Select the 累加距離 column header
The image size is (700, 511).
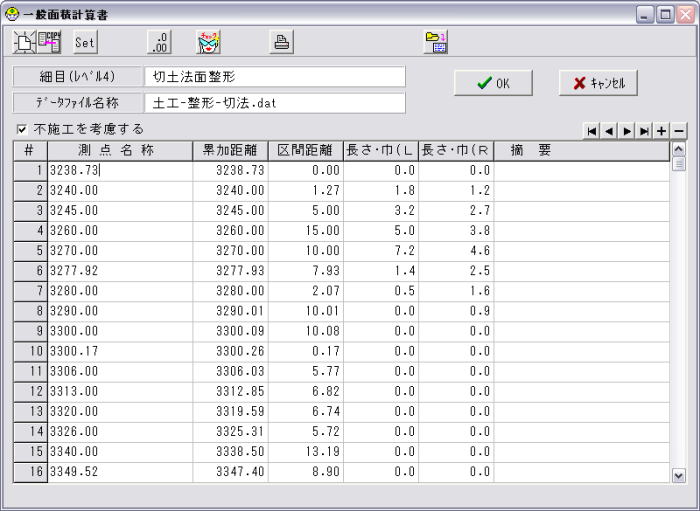230,150
